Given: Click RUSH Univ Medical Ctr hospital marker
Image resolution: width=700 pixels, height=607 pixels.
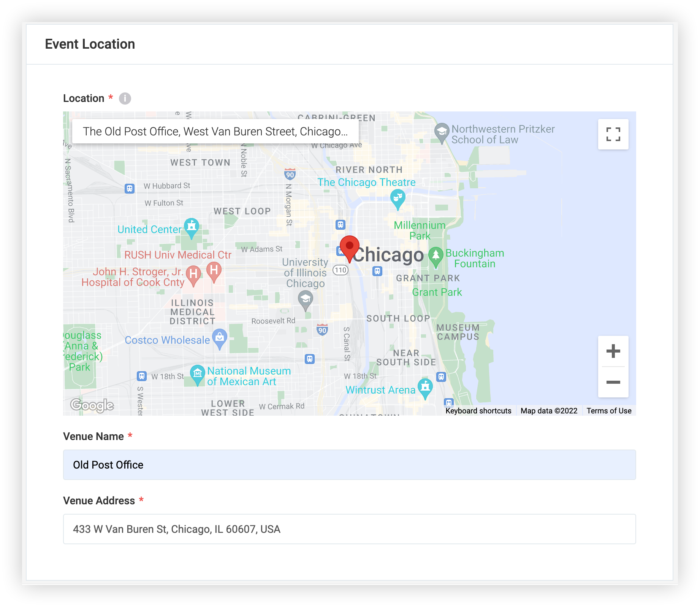Looking at the screenshot, I should tap(214, 272).
